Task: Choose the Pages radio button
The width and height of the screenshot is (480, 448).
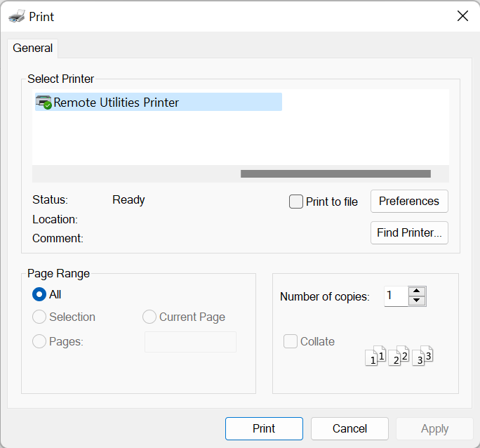Action: pyautogui.click(x=40, y=342)
